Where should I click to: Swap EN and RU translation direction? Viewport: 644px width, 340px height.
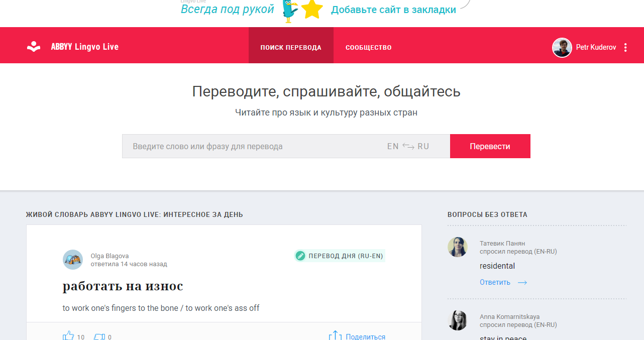408,146
